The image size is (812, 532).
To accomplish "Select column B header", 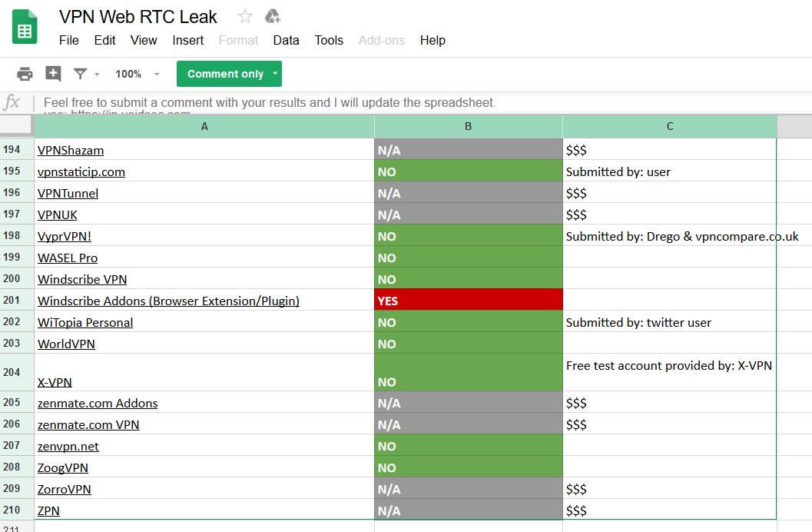I will pyautogui.click(x=468, y=126).
